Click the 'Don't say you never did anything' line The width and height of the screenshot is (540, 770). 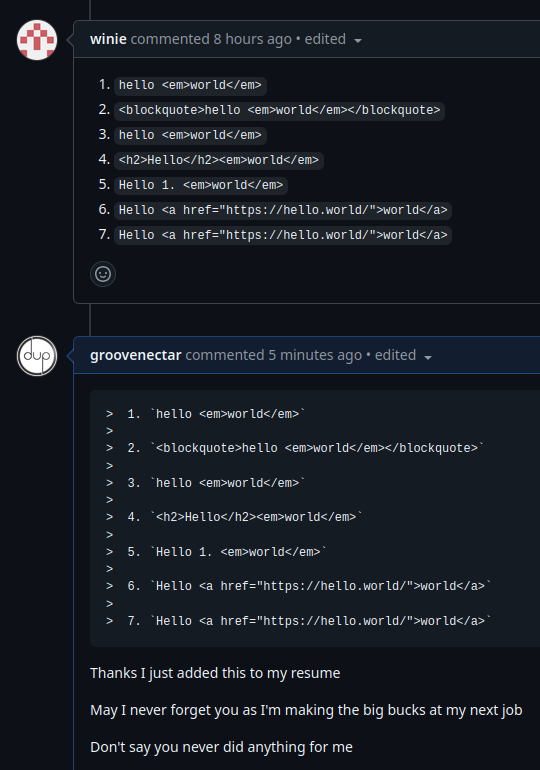pos(221,747)
